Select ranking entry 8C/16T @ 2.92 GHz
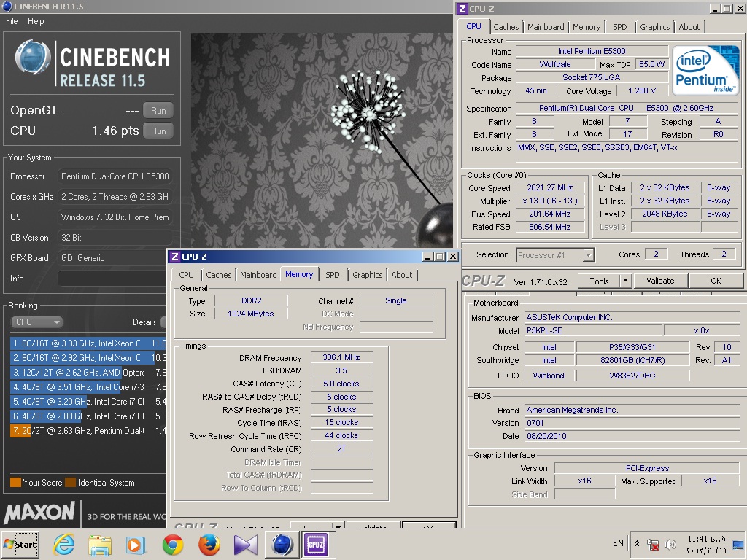 (x=88, y=357)
